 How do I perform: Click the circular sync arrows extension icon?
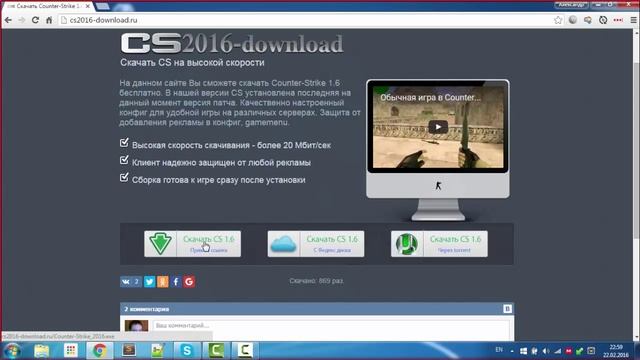603,20
